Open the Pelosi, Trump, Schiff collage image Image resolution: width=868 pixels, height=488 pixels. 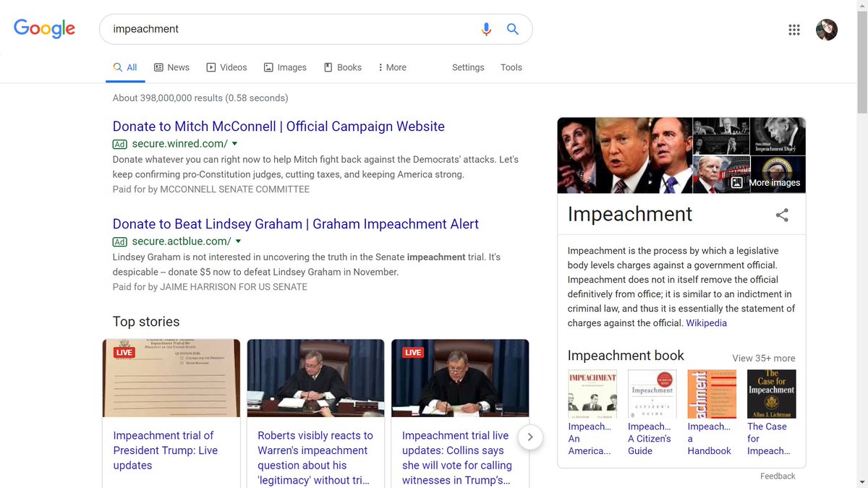coord(625,155)
